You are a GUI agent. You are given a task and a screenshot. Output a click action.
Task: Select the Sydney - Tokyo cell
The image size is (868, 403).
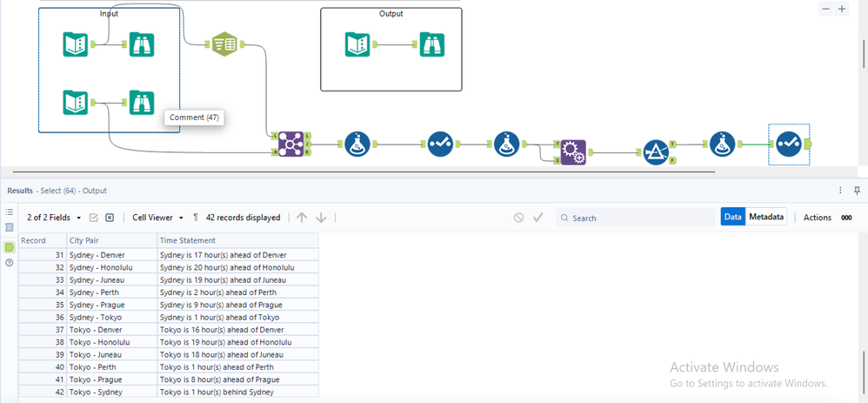tap(112, 317)
